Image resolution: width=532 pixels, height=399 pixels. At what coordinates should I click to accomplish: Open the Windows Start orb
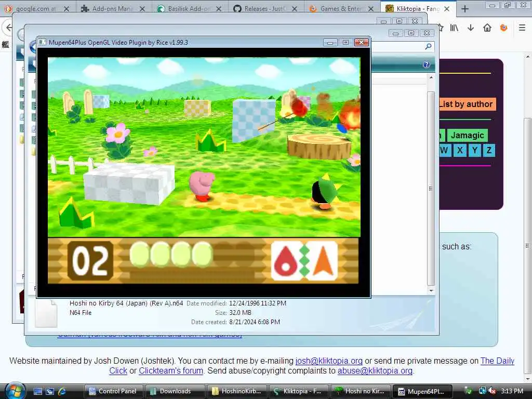15,391
